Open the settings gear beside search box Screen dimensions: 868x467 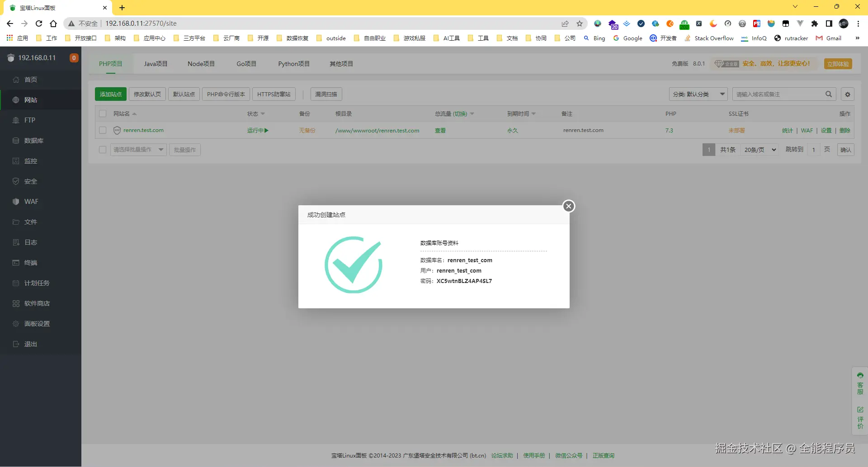click(848, 94)
